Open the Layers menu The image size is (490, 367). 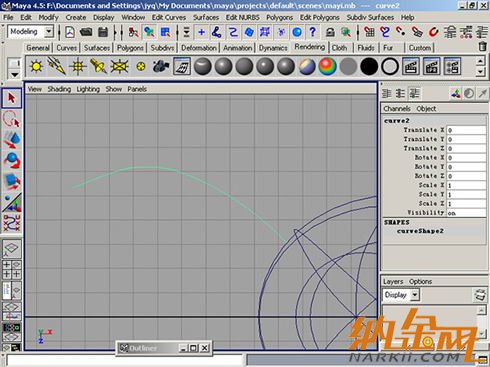pos(393,281)
